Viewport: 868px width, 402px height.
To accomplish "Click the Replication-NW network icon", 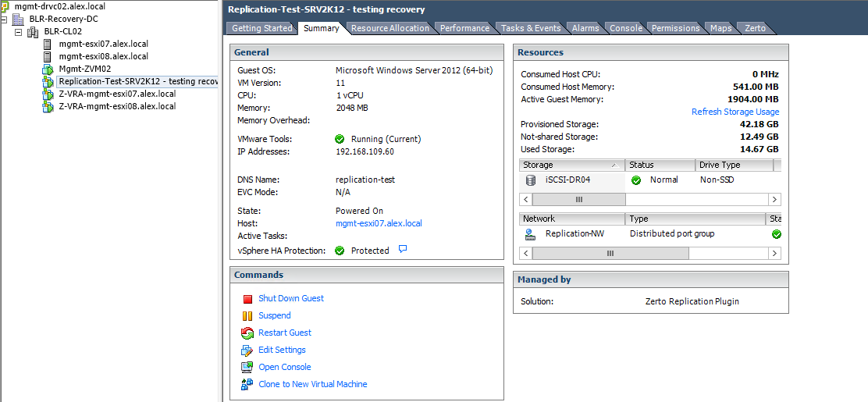I will click(x=531, y=233).
